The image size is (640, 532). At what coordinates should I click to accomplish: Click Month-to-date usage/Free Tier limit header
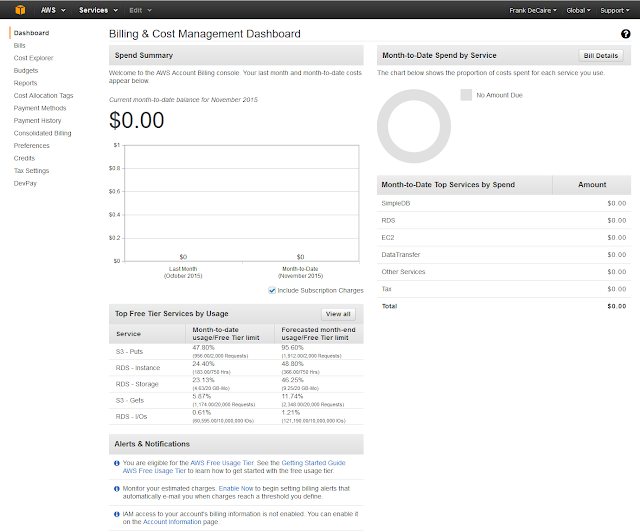pos(230,334)
